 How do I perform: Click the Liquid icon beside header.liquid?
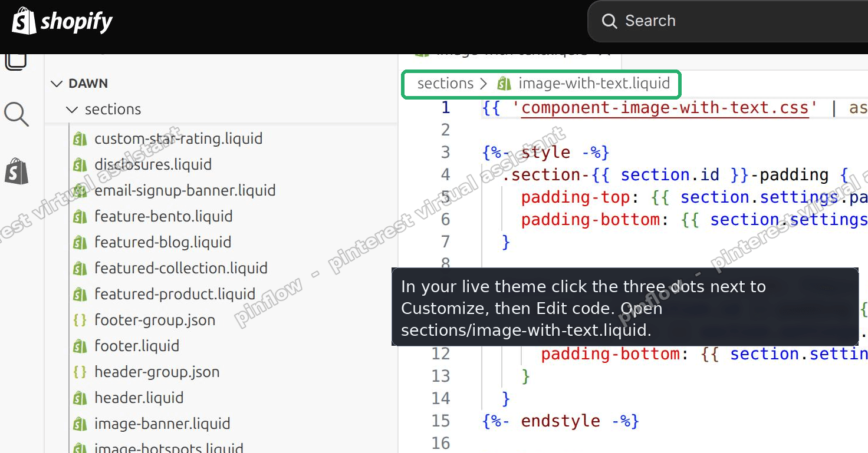tap(80, 398)
